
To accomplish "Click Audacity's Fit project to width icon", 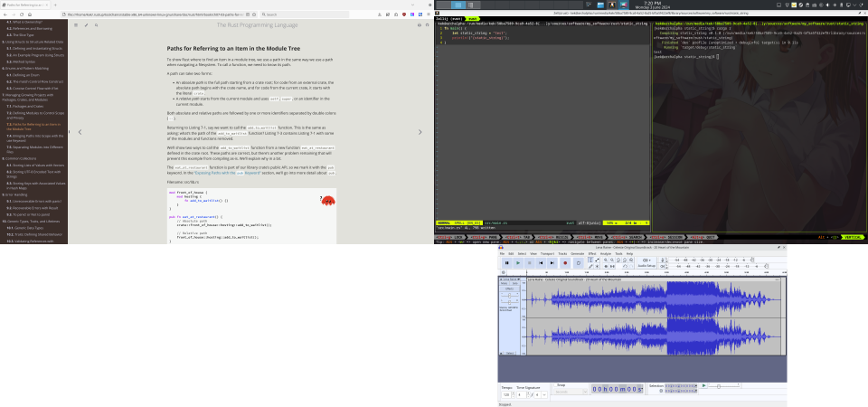I will click(625, 260).
